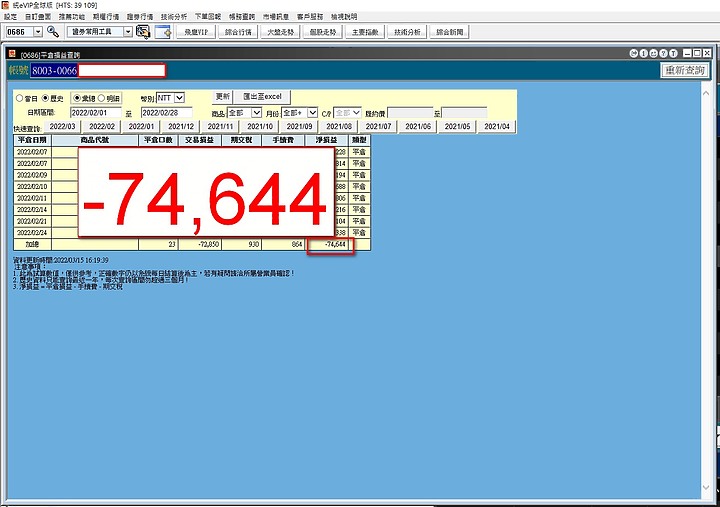Click the round 'T' icon in the title bar
The height and width of the screenshot is (507, 720).
[x=674, y=54]
